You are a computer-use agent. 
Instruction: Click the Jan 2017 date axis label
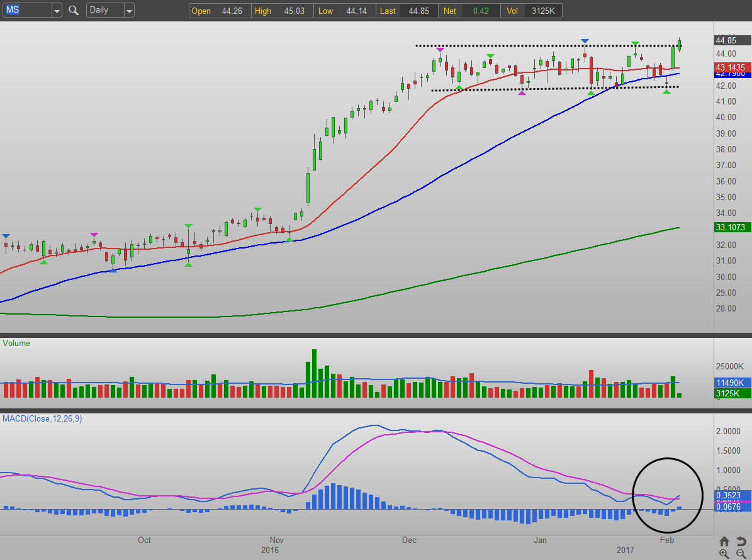[x=539, y=540]
